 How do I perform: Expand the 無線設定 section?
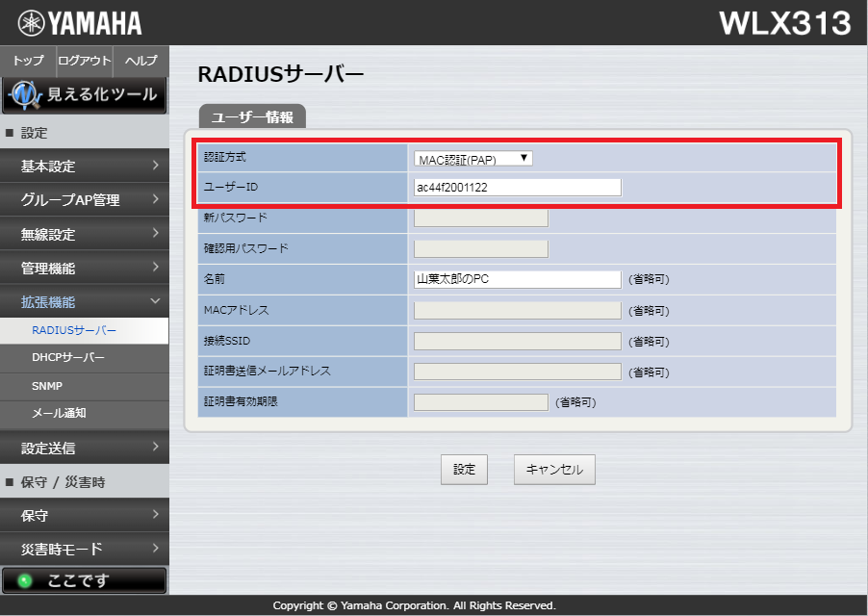pos(84,232)
